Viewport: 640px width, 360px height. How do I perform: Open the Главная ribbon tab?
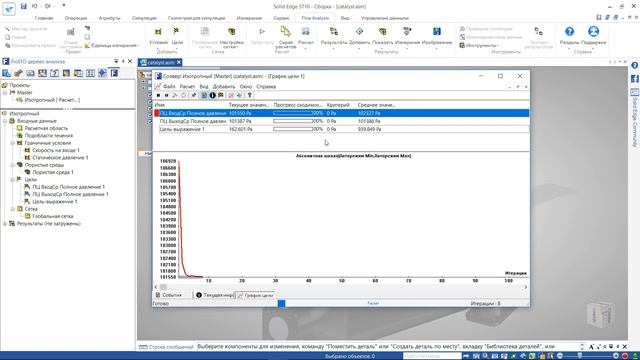(44, 18)
